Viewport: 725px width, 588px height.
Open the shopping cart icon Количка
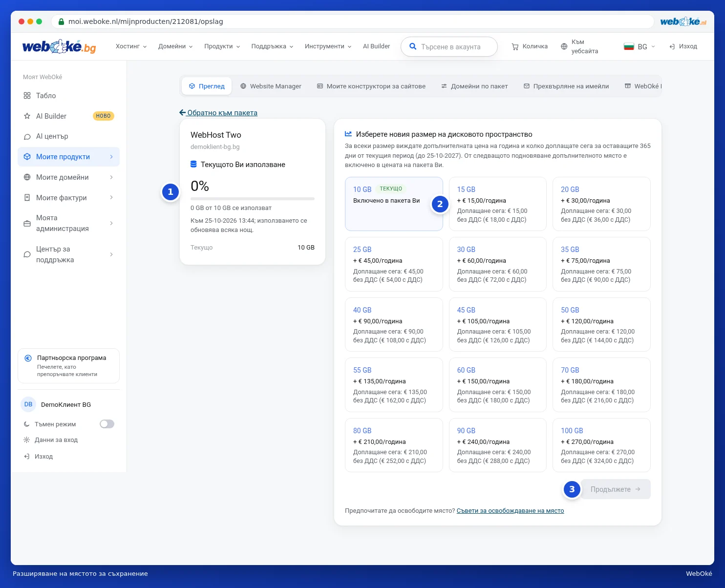coord(515,46)
